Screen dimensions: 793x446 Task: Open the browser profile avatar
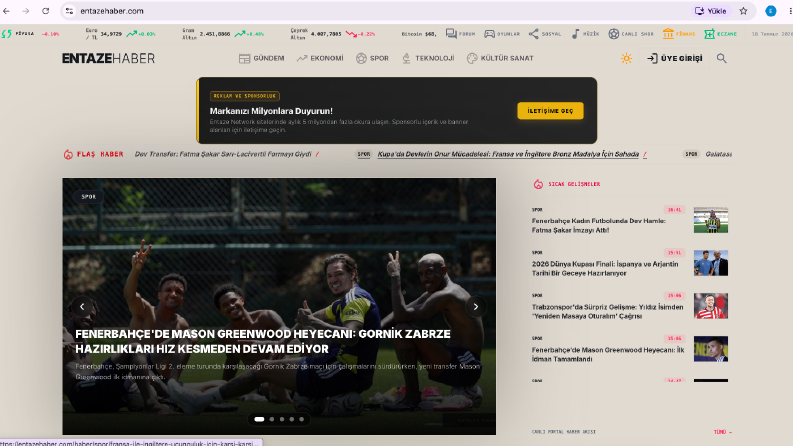point(771,11)
